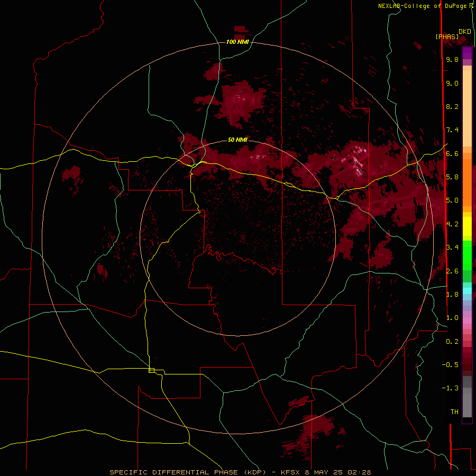This screenshot has height=476, width=476.
Task: Click the 4.2 scale value
Action: [x=452, y=224]
